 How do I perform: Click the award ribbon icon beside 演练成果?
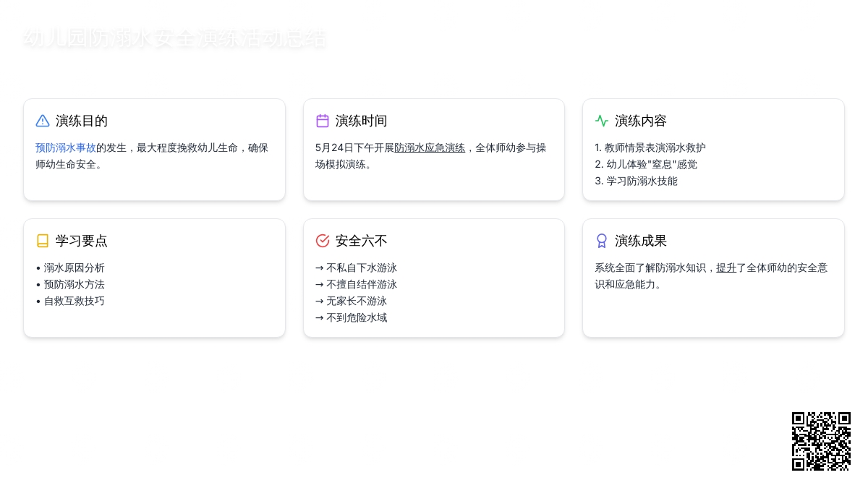coord(602,241)
